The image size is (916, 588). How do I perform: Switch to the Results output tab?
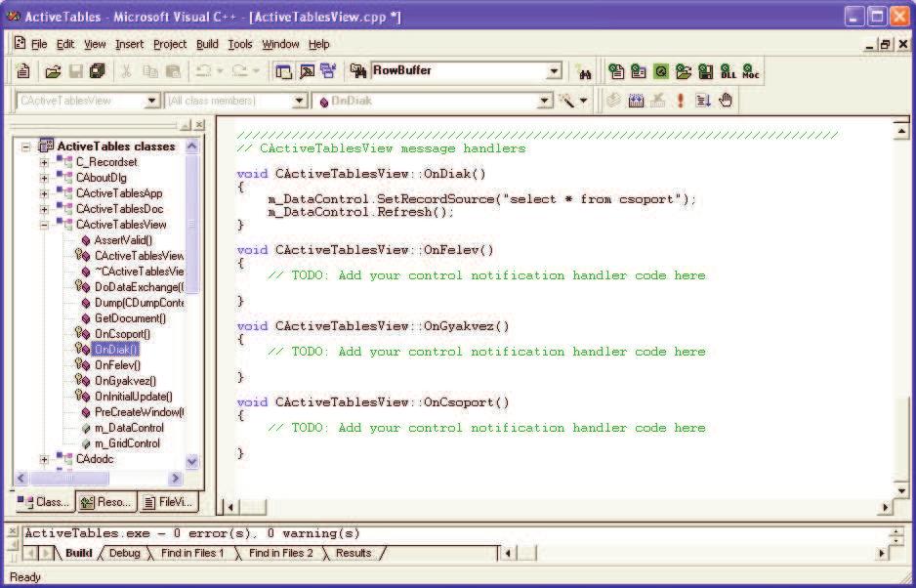click(x=354, y=553)
